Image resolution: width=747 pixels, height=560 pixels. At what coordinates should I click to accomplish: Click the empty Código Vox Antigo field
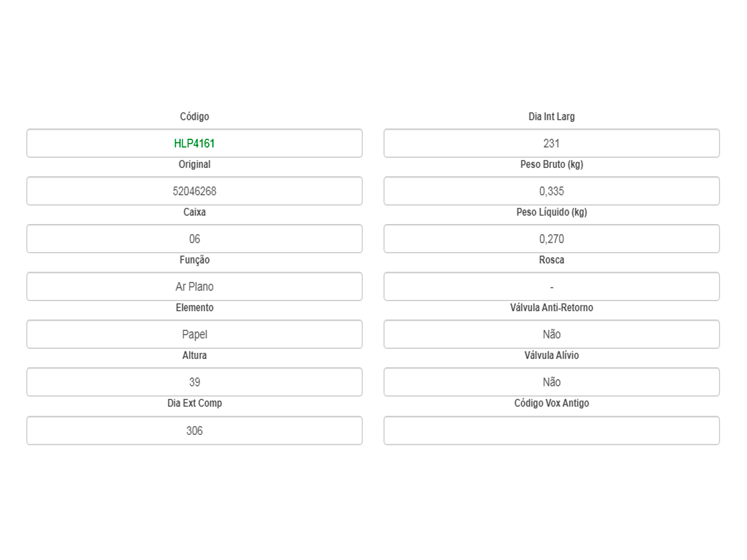click(x=552, y=431)
